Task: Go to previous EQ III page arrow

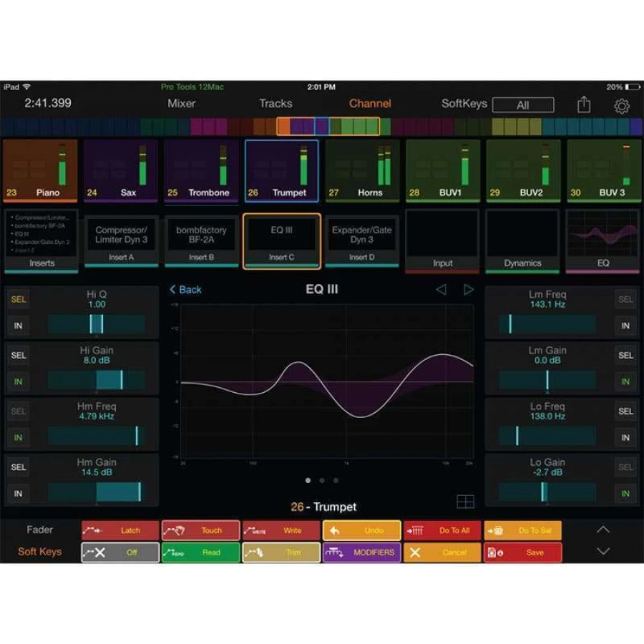Action: (441, 290)
